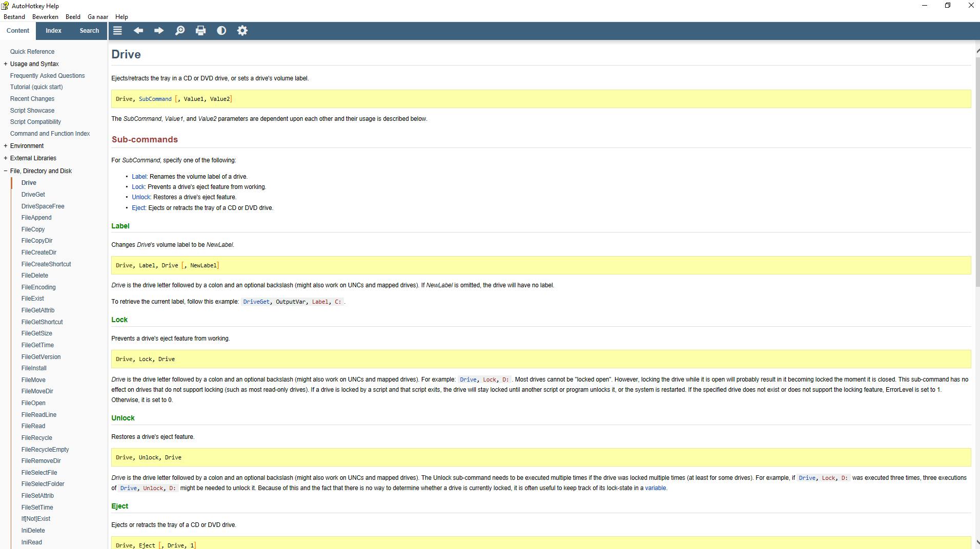Click the AutoHotkey Help app icon in title bar
The width and height of the screenshot is (980, 549).
point(5,6)
